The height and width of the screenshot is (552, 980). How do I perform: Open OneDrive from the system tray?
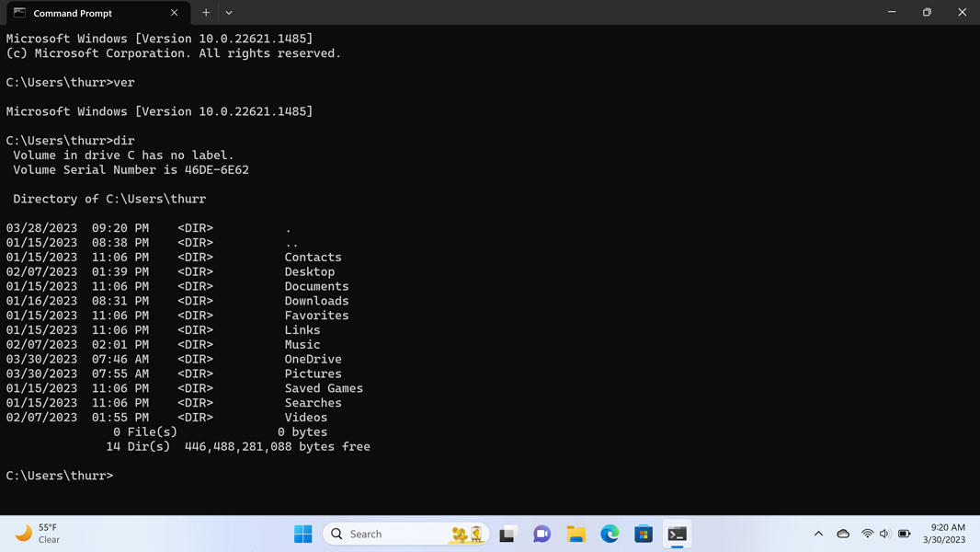[x=843, y=534]
